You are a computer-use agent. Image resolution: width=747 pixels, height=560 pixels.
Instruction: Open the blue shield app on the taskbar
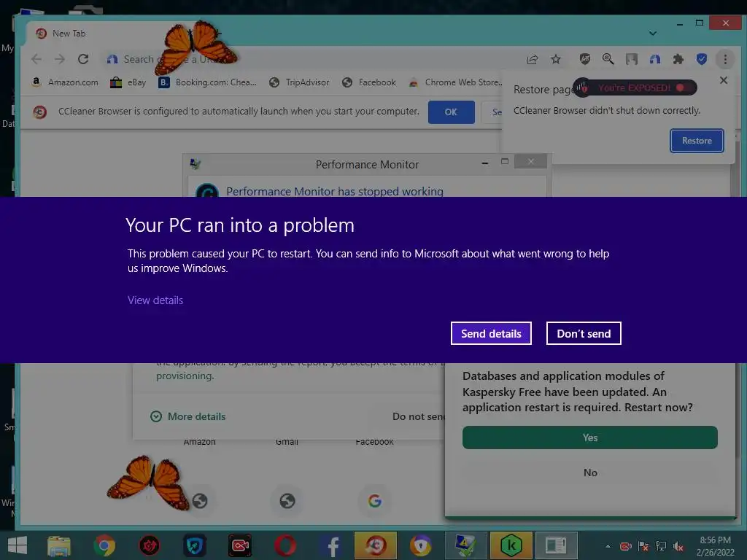tap(195, 545)
